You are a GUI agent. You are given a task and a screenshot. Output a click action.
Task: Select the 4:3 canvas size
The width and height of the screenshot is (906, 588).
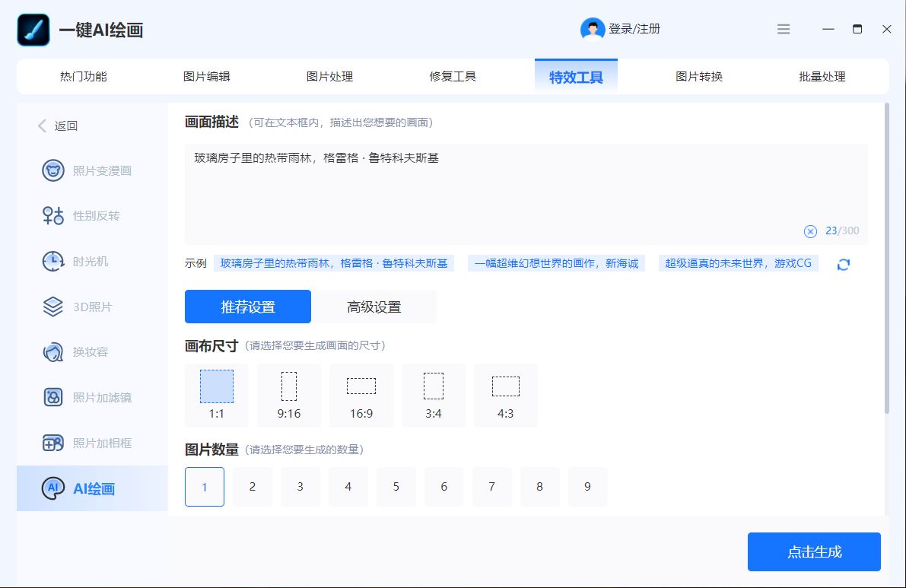506,395
